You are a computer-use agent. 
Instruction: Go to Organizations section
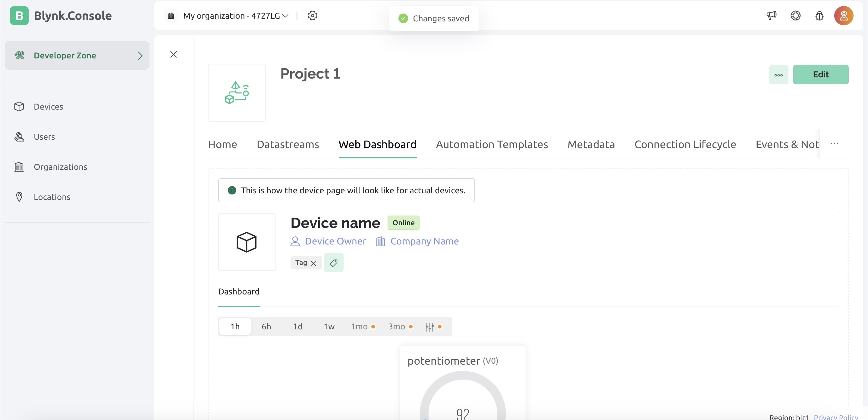point(60,167)
